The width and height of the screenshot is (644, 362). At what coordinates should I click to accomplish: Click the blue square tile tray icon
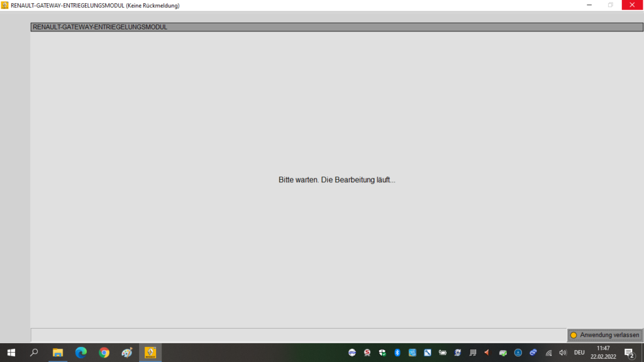[413, 353]
